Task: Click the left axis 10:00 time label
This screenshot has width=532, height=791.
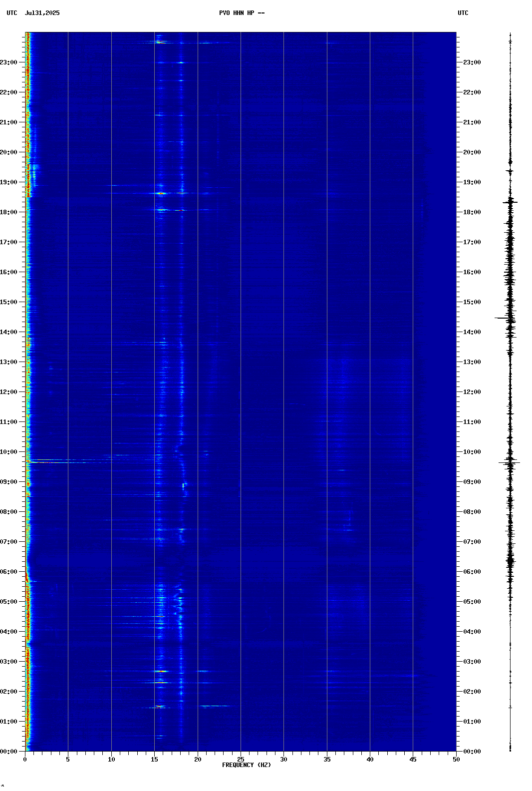Action: 8,452
